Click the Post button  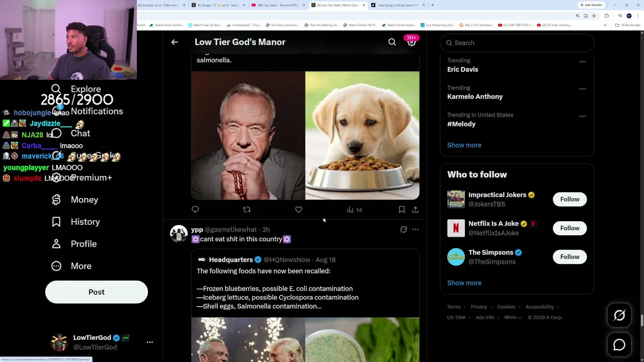(x=97, y=292)
